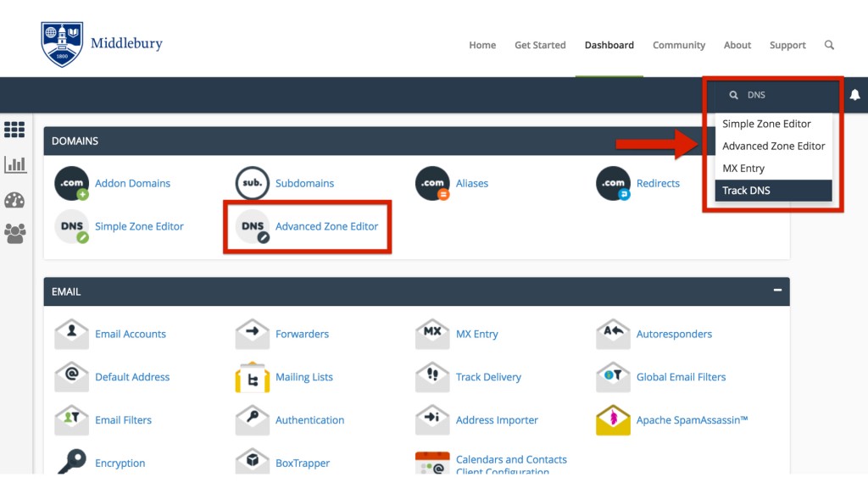Image resolution: width=868 pixels, height=488 pixels.
Task: Click the Middlebury logo shield
Action: point(63,44)
